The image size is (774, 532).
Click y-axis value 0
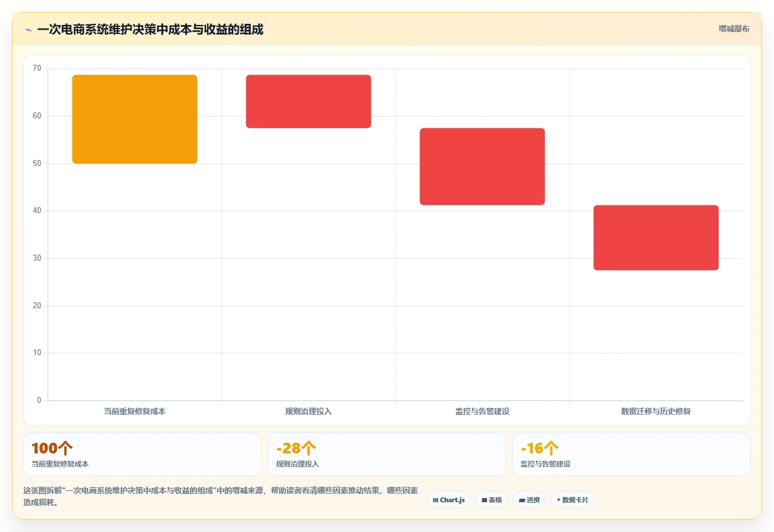(39, 400)
